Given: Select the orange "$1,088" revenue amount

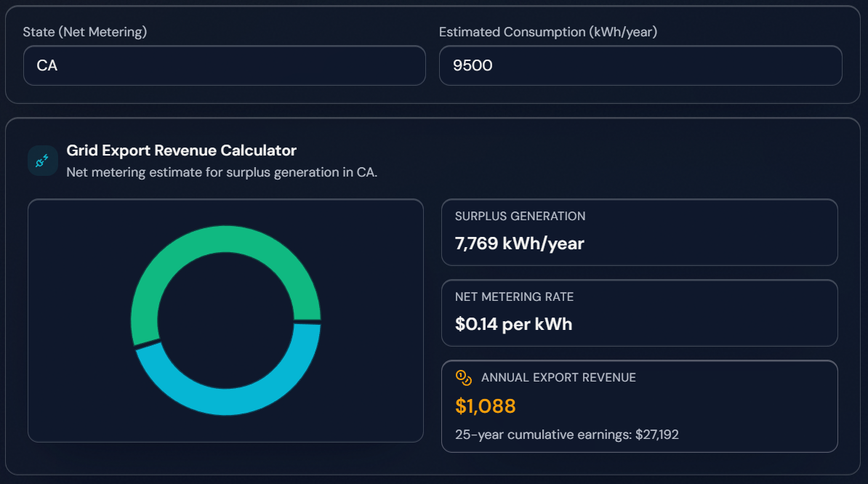Looking at the screenshot, I should pyautogui.click(x=485, y=406).
